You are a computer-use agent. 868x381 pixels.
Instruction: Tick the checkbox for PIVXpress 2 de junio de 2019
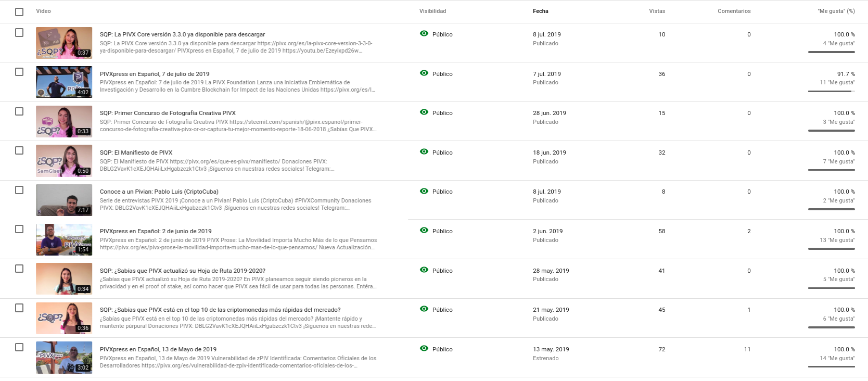tap(19, 230)
